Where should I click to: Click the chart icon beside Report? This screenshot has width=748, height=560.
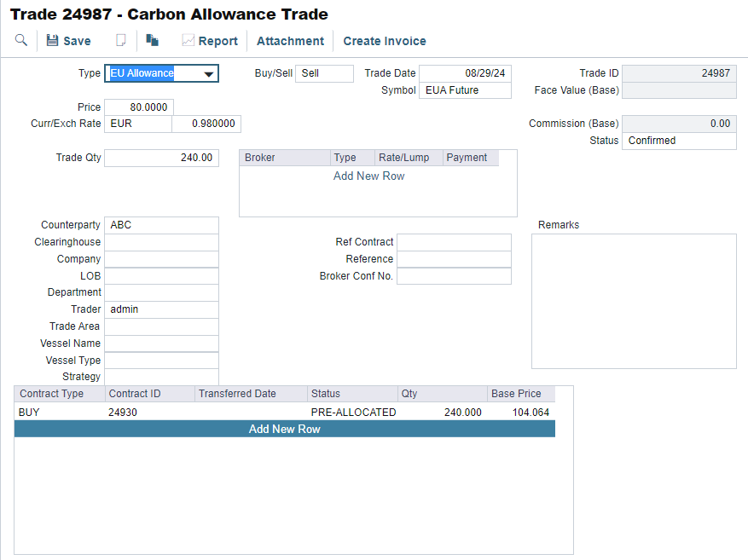(188, 40)
